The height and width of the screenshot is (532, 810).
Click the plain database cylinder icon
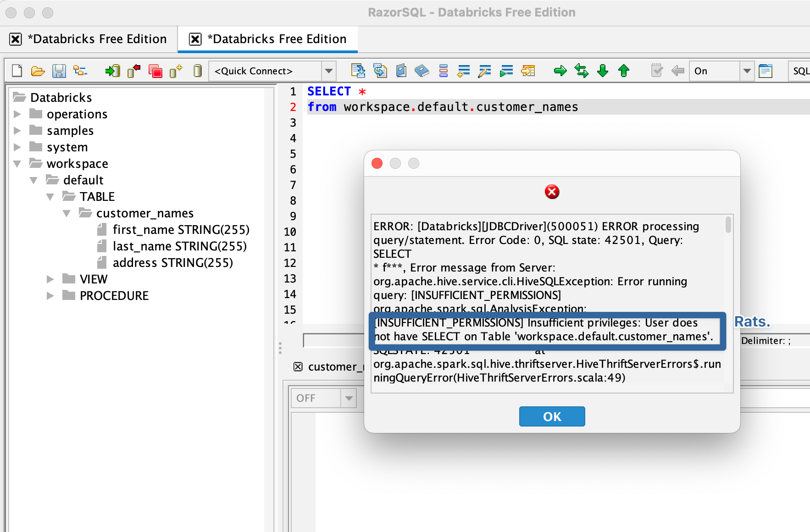(x=198, y=71)
